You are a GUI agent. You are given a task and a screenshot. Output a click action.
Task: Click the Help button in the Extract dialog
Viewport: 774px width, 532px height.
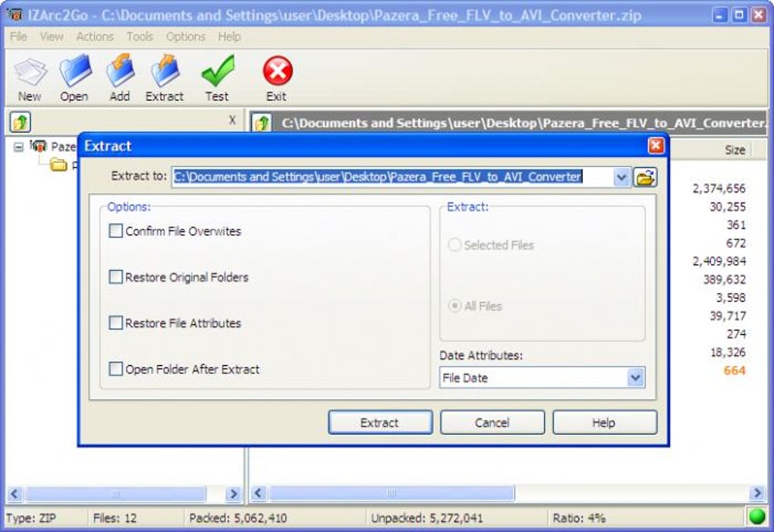coord(605,423)
